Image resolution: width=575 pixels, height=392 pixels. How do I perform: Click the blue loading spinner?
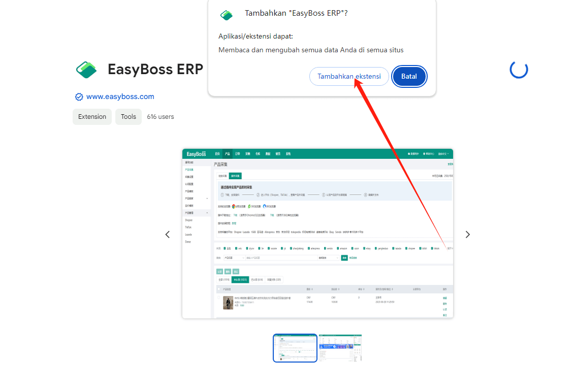coord(519,69)
